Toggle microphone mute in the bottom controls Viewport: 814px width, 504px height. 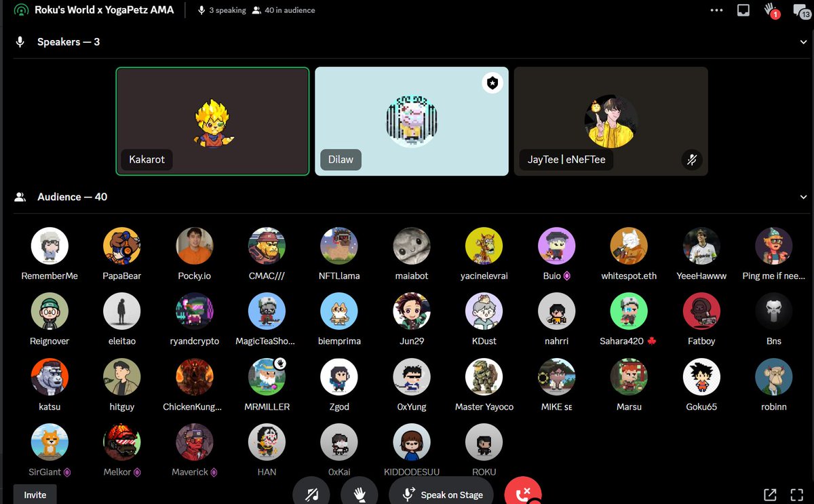click(x=311, y=494)
